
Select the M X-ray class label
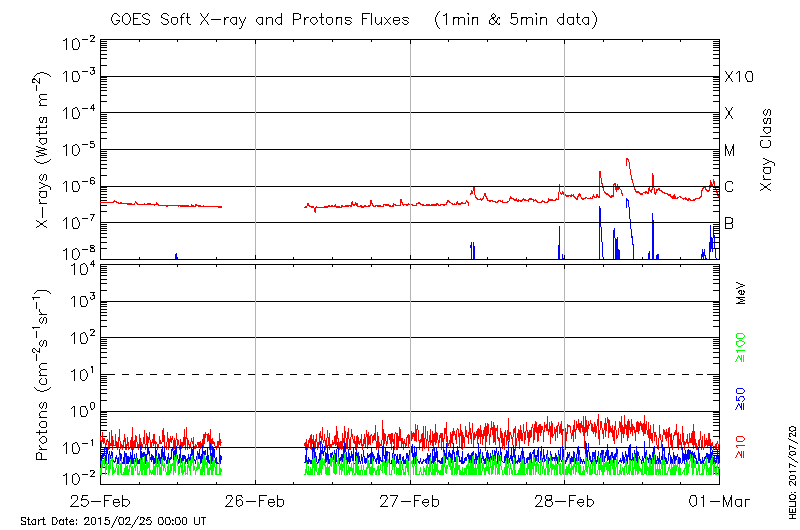730,151
